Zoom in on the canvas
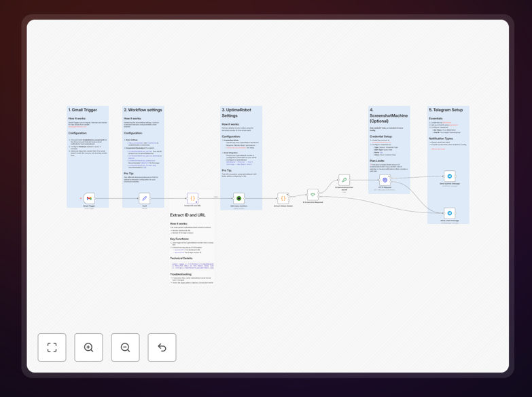 pyautogui.click(x=88, y=347)
